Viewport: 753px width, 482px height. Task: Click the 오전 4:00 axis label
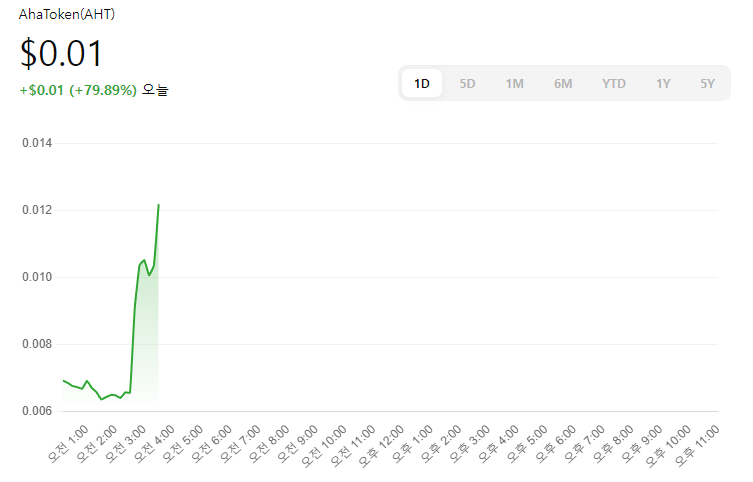[x=154, y=444]
